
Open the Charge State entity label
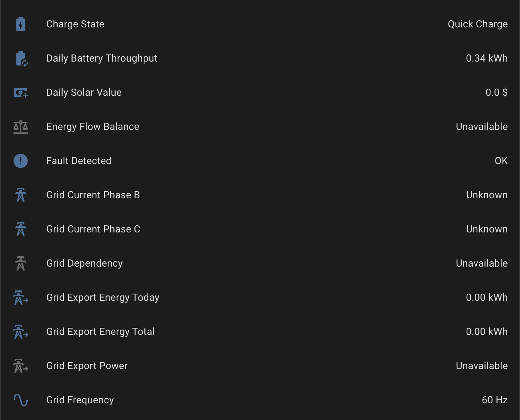click(75, 24)
